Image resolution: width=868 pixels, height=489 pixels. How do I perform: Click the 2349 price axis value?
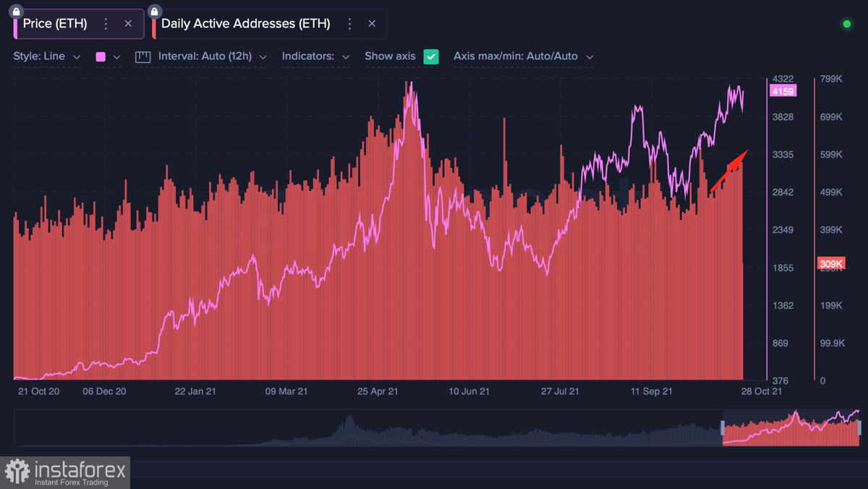(x=784, y=230)
